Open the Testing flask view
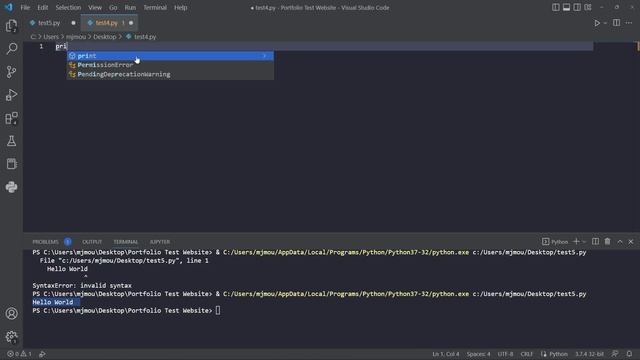Viewport: 640px width, 360px height. pyautogui.click(x=11, y=141)
